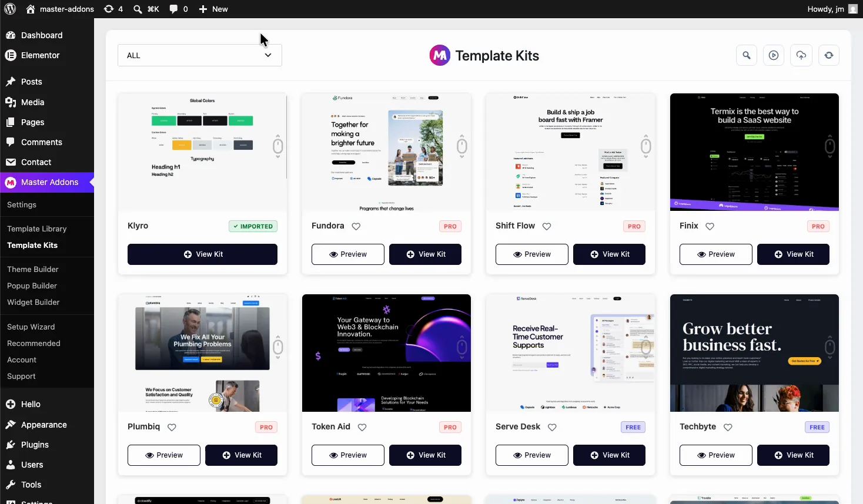Viewport: 863px width, 504px height.
Task: Favorite the Token Aid kit
Action: [x=362, y=427]
